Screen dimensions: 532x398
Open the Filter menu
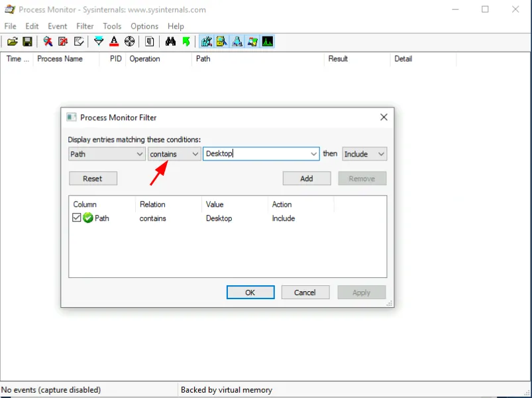click(85, 26)
